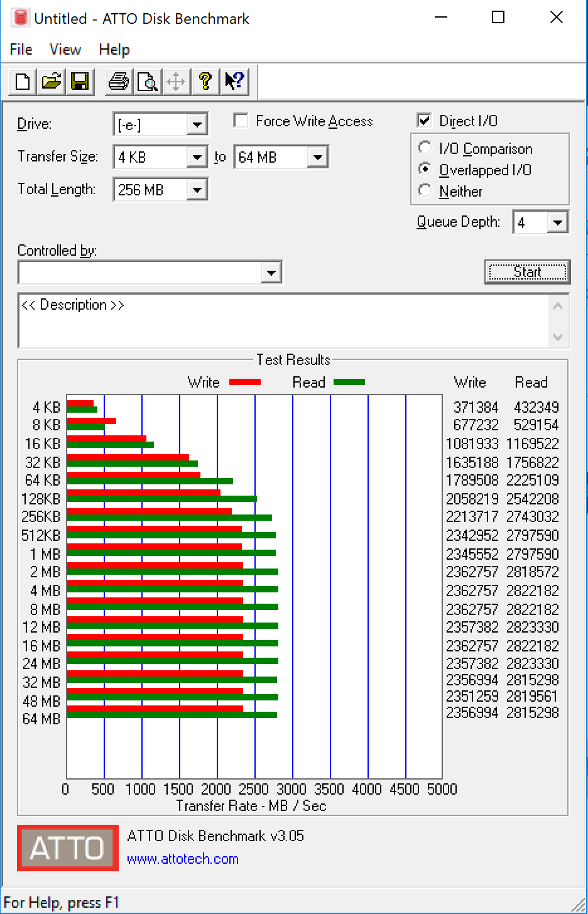588x914 pixels.
Task: Click the red write bar for 4 KB
Action: (x=80, y=404)
